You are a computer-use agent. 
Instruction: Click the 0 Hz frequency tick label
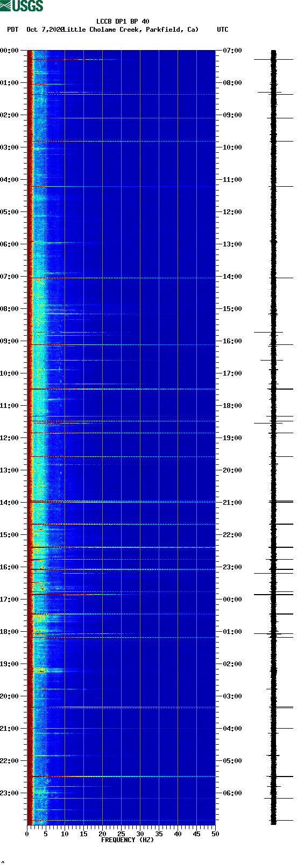[x=27, y=834]
